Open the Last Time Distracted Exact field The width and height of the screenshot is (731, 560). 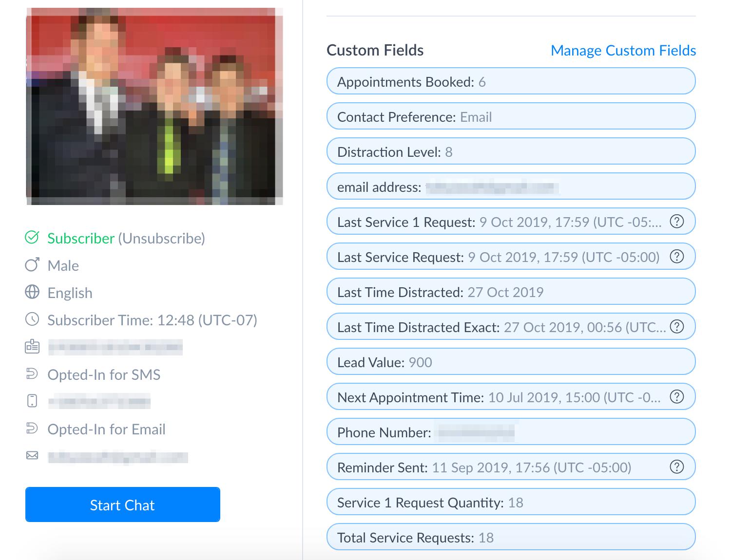point(511,327)
